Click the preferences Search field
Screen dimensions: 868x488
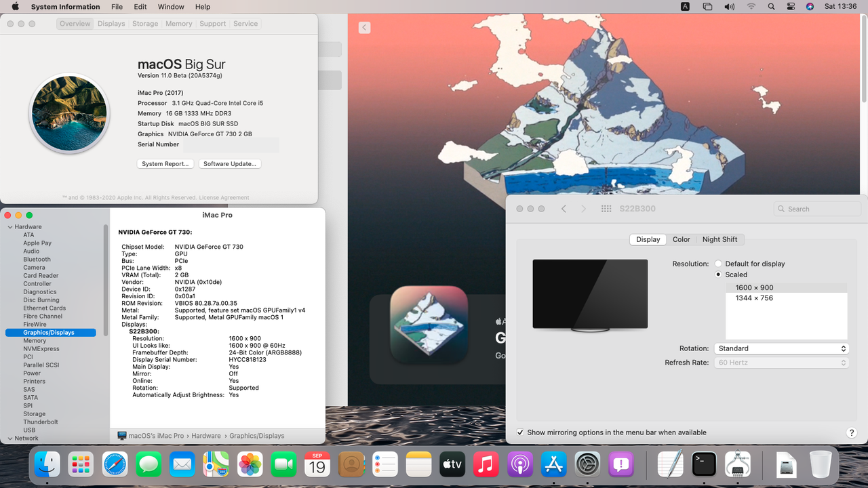[x=817, y=209]
